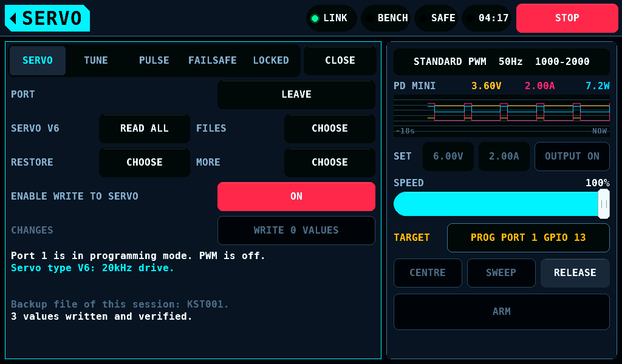
Task: Click the SPEED slider handle
Action: (x=604, y=204)
